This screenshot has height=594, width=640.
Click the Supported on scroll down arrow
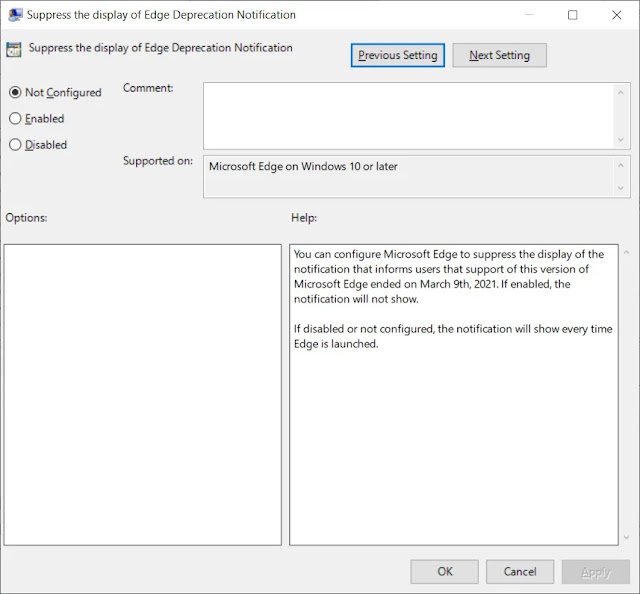click(621, 188)
